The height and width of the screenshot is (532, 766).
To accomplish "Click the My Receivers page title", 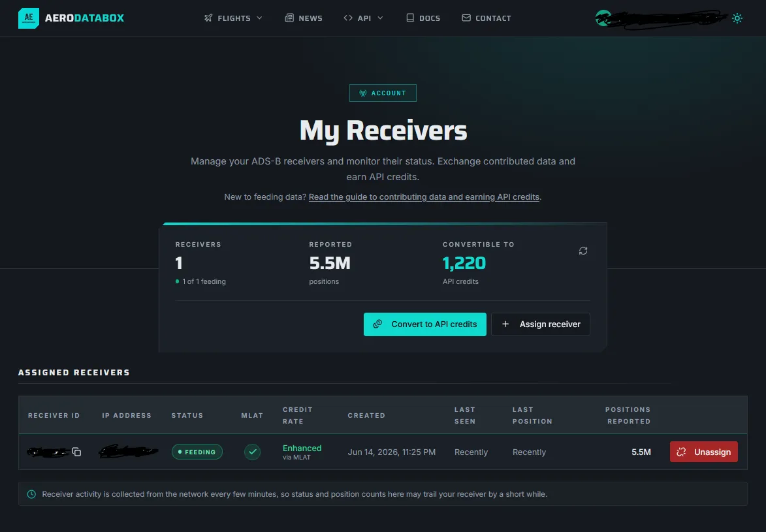I will coord(383,131).
